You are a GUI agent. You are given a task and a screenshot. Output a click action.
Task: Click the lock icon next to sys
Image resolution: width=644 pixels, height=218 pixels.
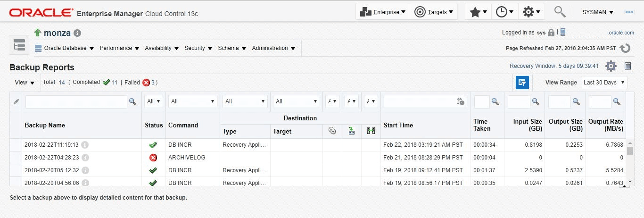pos(551,33)
